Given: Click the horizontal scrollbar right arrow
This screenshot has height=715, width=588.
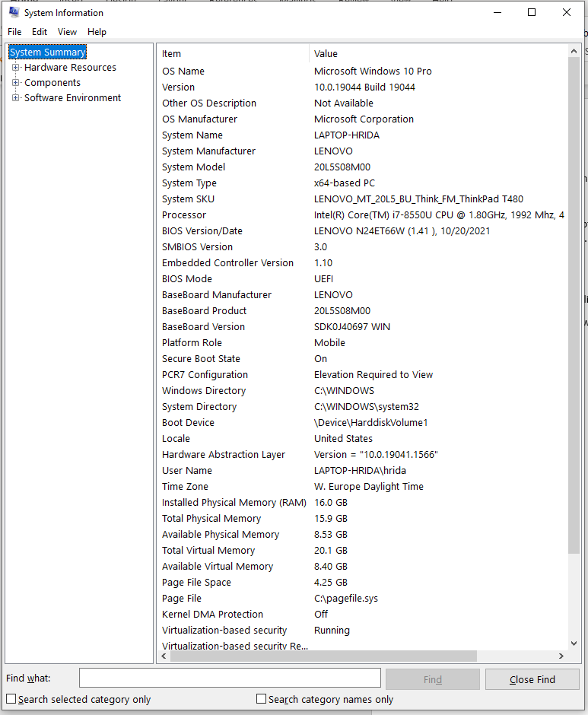Looking at the screenshot, I should (x=561, y=656).
